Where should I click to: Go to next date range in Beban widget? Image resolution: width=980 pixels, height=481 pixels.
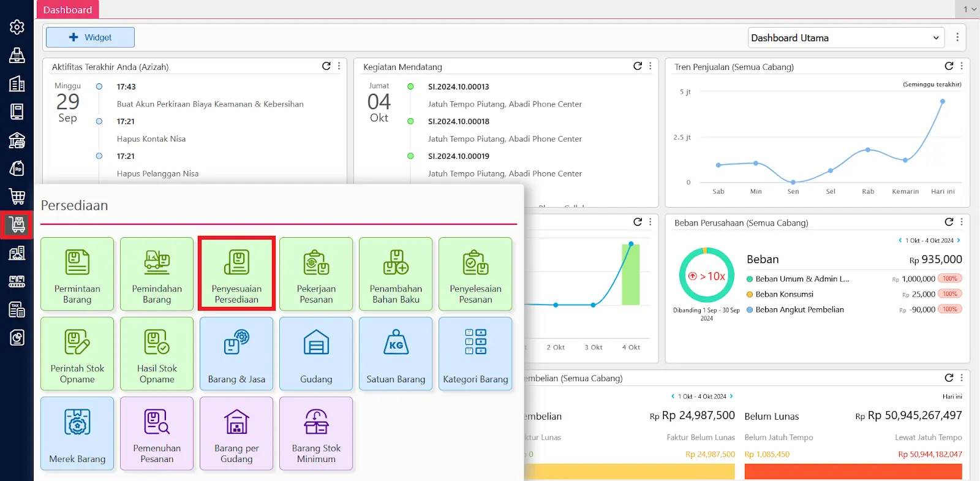point(959,241)
